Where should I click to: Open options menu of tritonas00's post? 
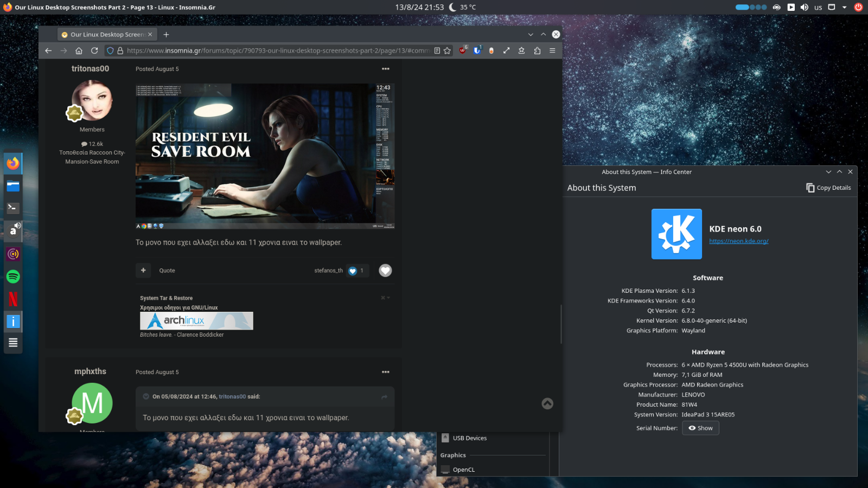(x=386, y=69)
